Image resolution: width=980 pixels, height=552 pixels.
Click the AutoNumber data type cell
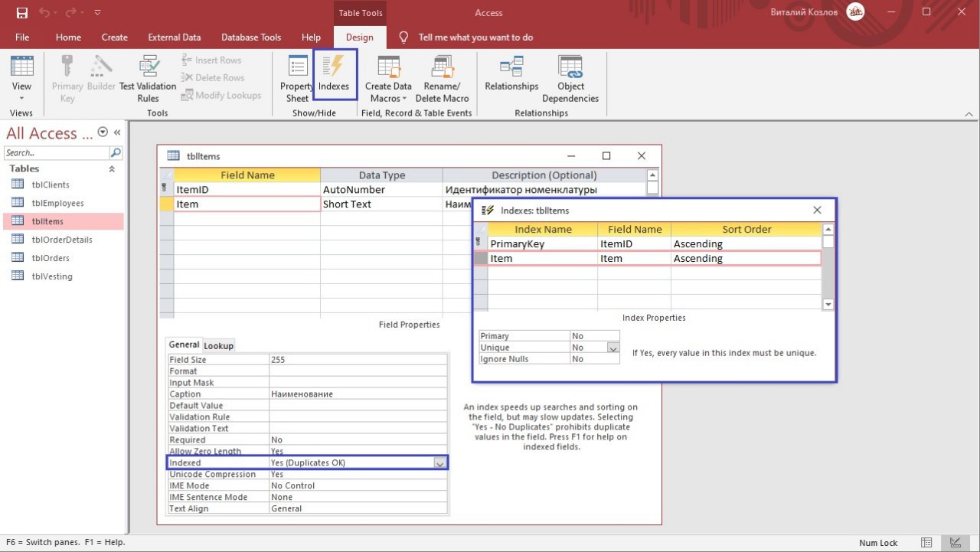[381, 189]
